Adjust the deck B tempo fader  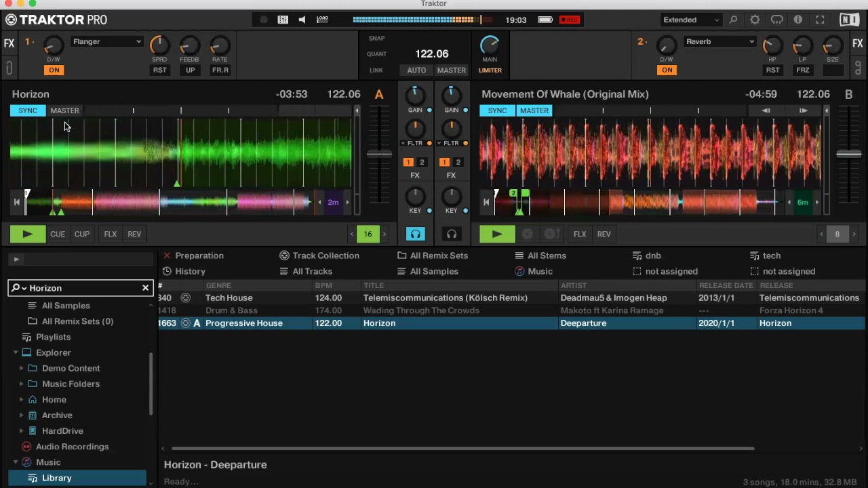point(848,155)
